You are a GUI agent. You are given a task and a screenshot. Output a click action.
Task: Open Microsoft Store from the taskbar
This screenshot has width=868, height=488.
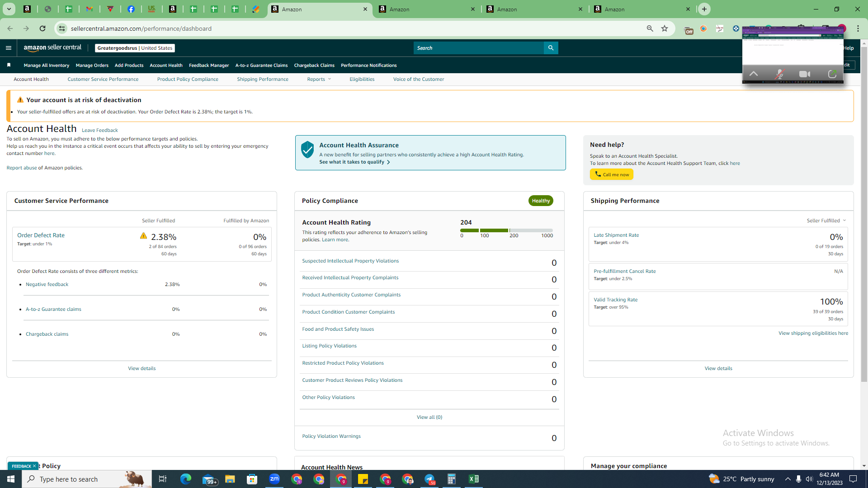click(x=252, y=479)
